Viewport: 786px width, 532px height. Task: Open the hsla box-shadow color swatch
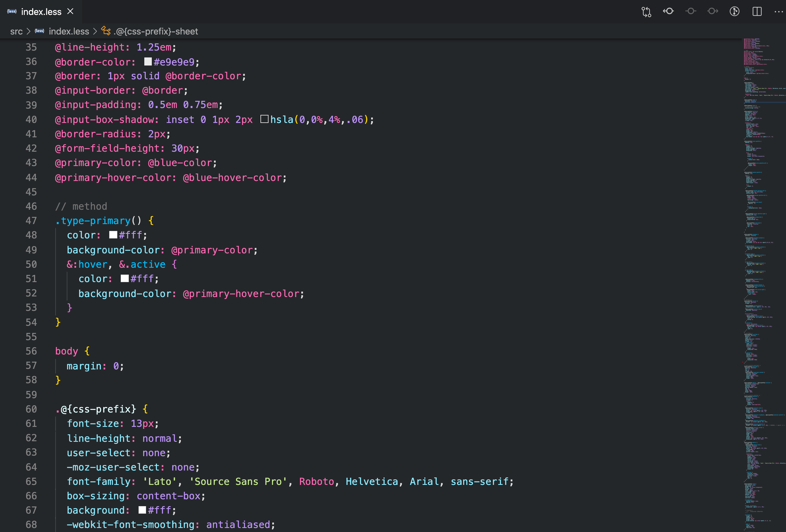tap(264, 119)
